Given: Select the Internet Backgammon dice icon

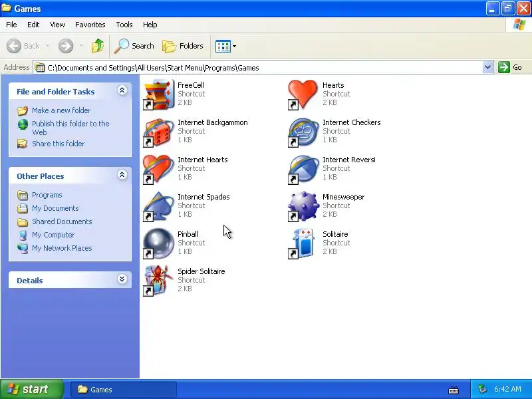Looking at the screenshot, I should (x=158, y=132).
